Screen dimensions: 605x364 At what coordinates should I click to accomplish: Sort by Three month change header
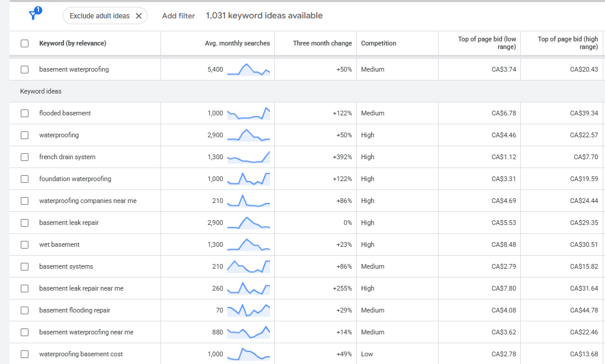tap(322, 43)
